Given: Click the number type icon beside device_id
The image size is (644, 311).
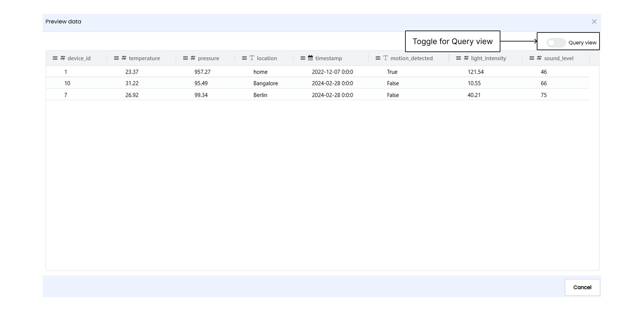Looking at the screenshot, I should pyautogui.click(x=63, y=58).
